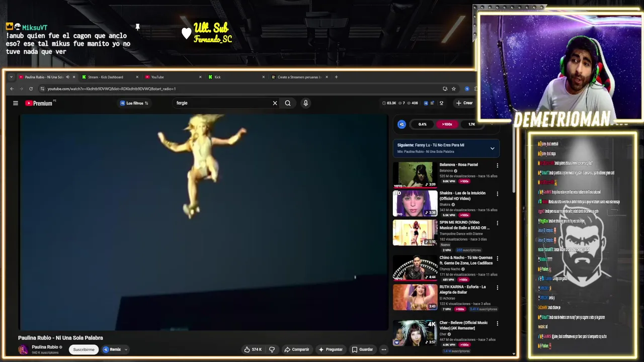
Task: Click the browser back arrow
Action: [12, 89]
